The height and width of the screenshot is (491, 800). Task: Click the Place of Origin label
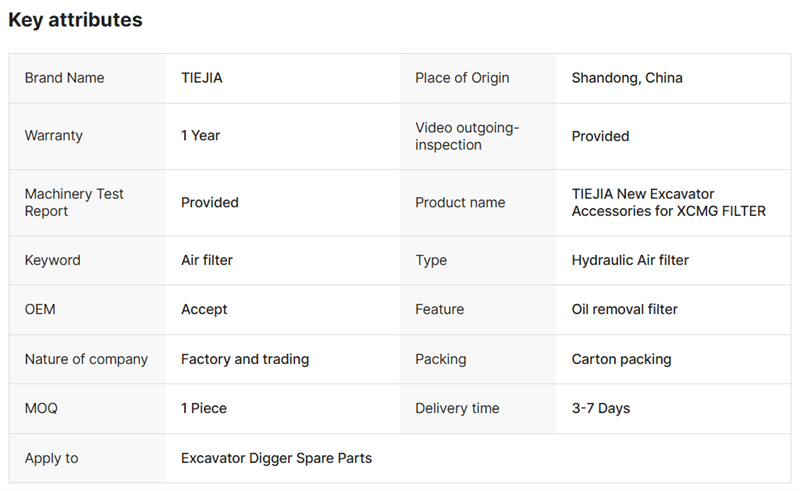coord(462,78)
